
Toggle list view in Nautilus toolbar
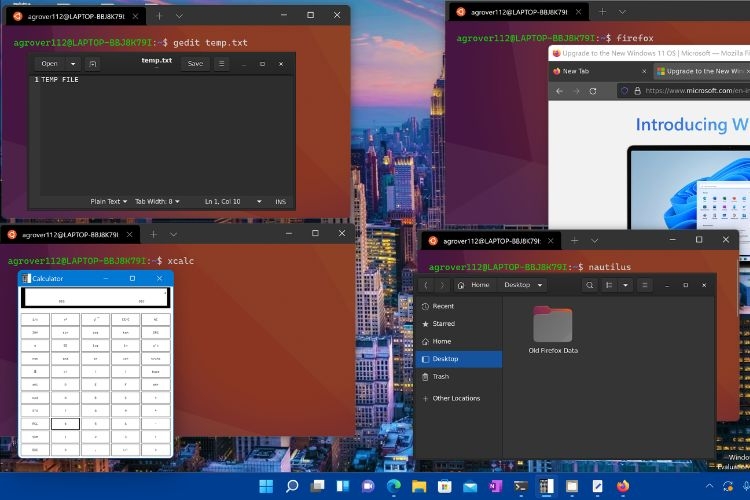[609, 285]
